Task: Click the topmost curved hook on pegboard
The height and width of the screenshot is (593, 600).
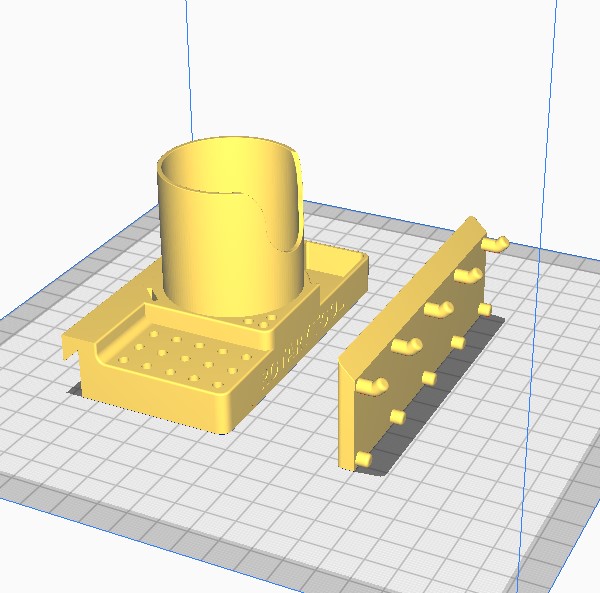Action: coord(495,242)
